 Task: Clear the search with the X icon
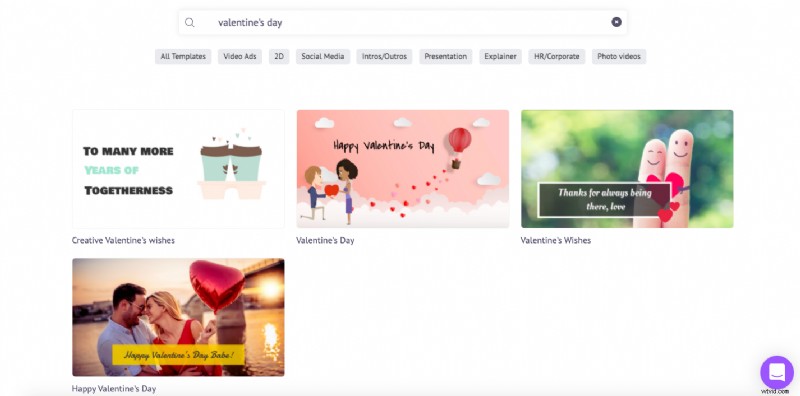coord(616,22)
